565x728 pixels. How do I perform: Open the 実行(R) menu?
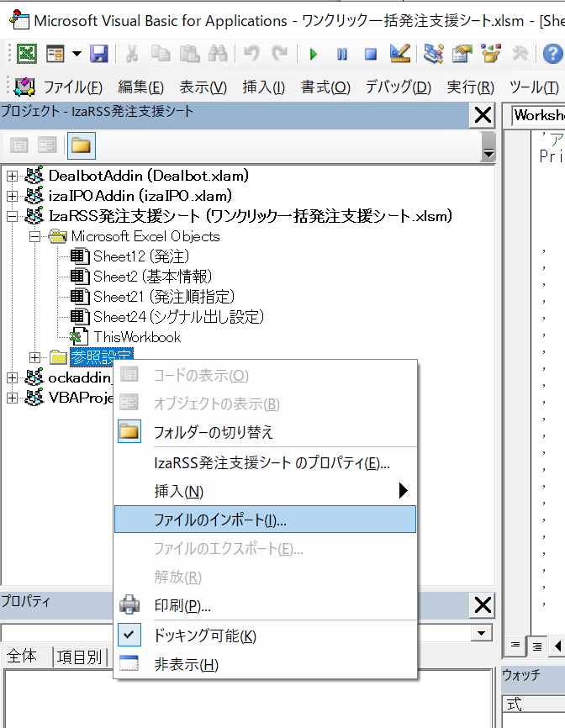(470, 87)
